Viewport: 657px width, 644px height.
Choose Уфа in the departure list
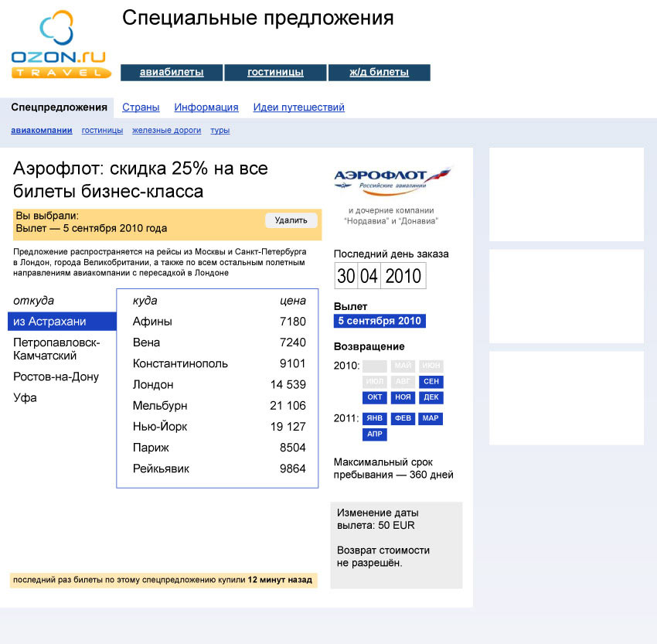(25, 398)
